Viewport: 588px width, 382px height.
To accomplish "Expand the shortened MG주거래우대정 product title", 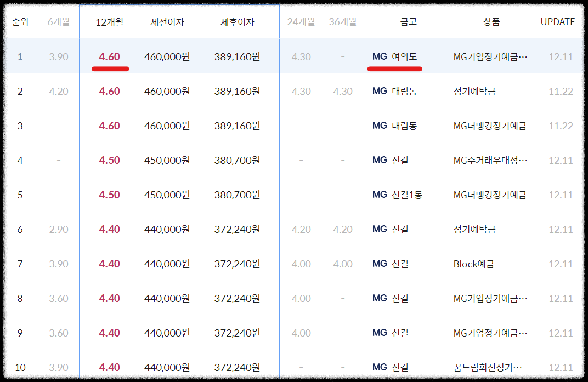I will [x=491, y=160].
